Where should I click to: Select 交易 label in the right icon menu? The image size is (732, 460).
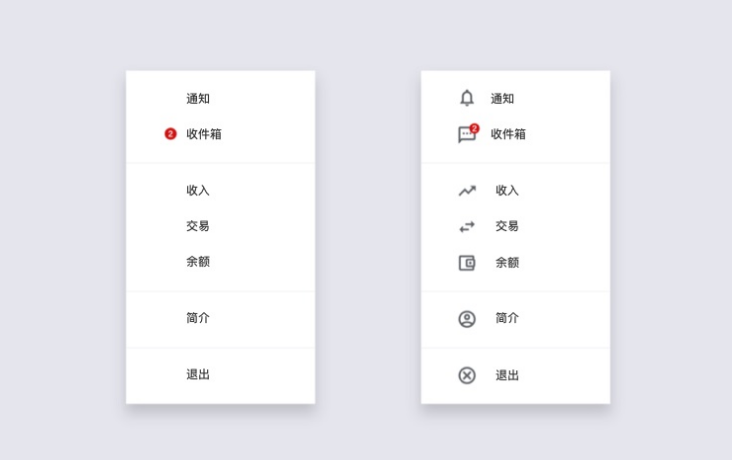pos(507,226)
